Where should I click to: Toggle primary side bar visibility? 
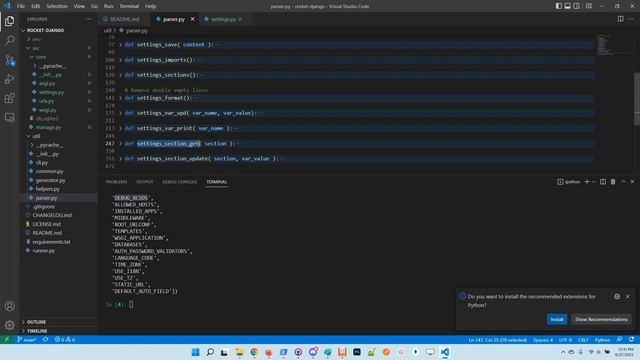pyautogui.click(x=558, y=6)
